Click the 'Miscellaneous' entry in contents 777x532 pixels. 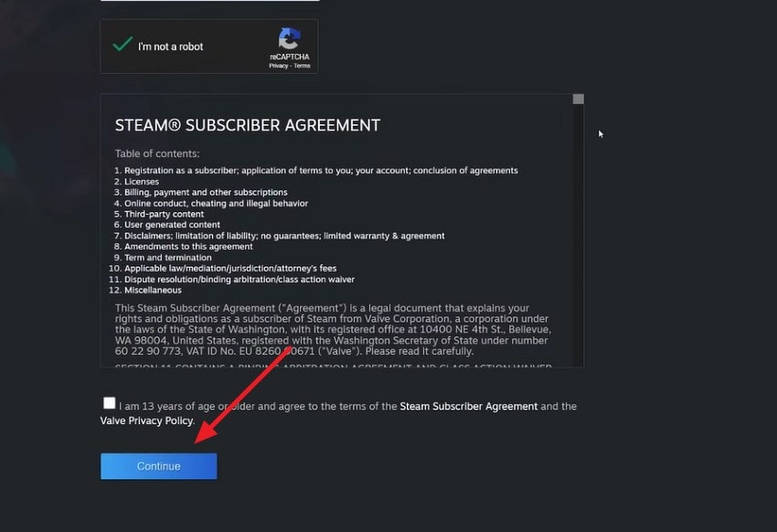pos(152,290)
